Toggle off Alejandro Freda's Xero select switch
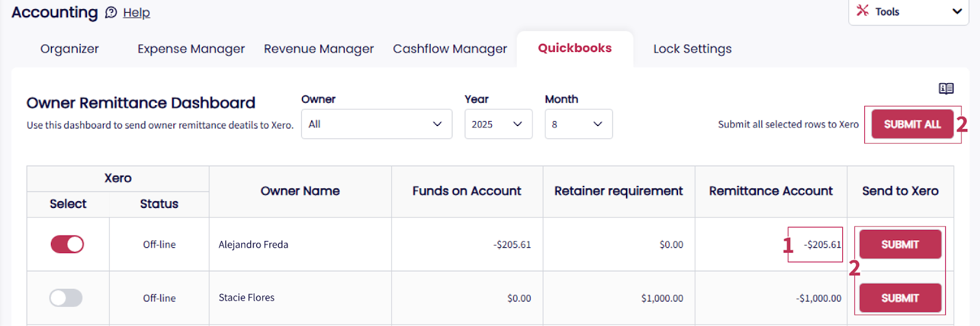Viewport: 980px width, 326px height. point(67,244)
